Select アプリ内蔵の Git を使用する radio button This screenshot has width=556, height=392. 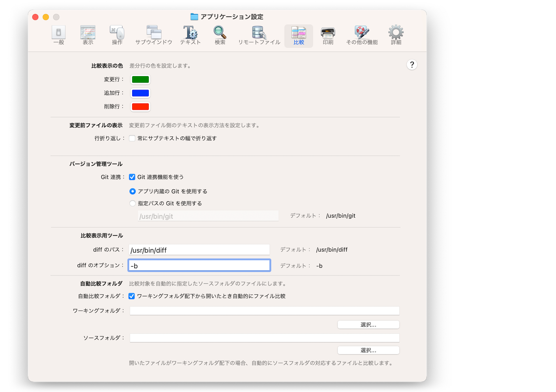(132, 191)
